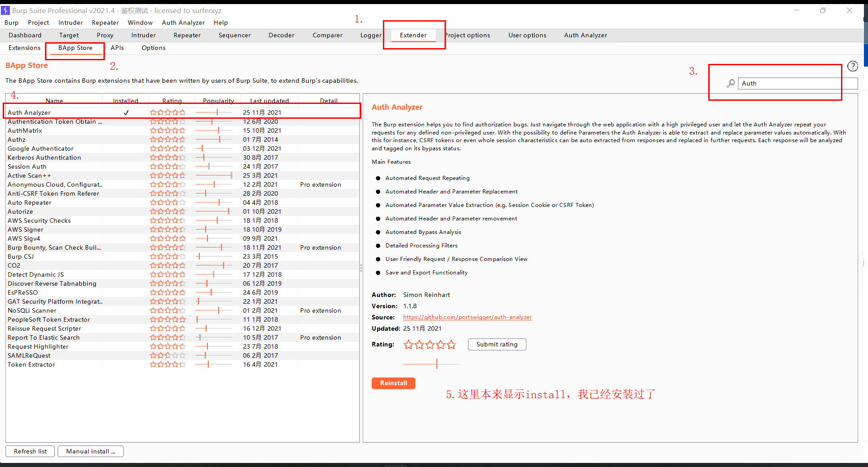Click the rating stars for AWS Signer
This screenshot has height=467, width=868.
point(167,229)
